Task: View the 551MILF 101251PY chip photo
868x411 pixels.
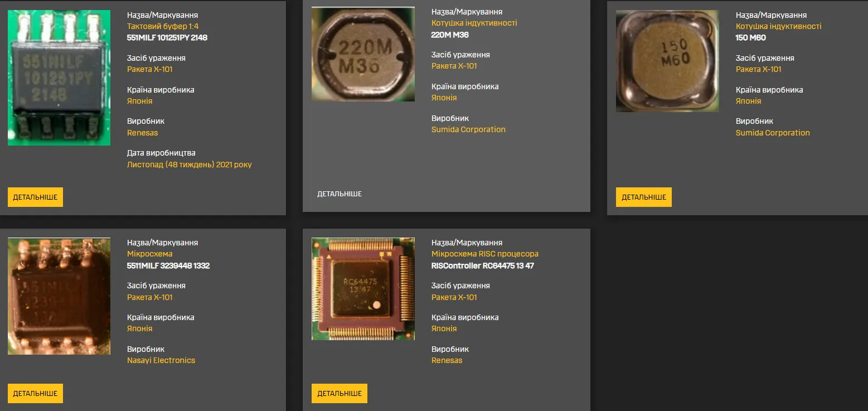Action: coord(59,78)
